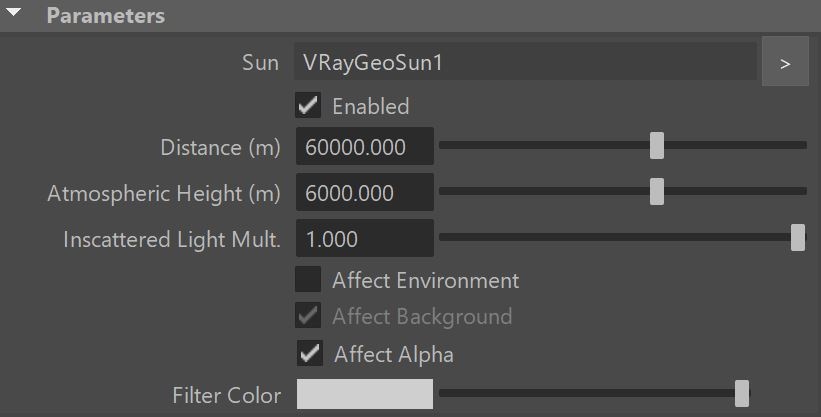Click the Parameters section header
Screen dimensions: 821x417
(410, 16)
